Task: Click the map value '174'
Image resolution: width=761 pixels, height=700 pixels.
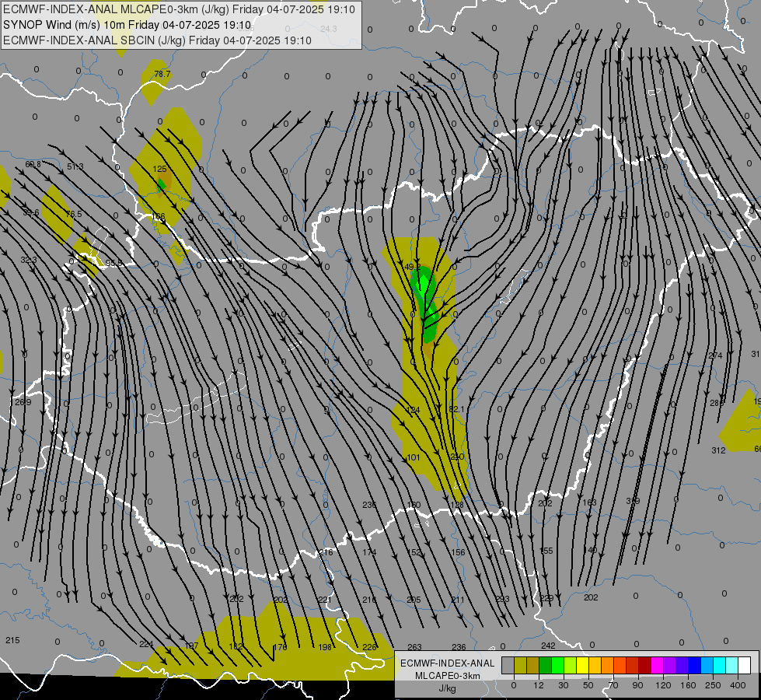Action: pos(369,552)
